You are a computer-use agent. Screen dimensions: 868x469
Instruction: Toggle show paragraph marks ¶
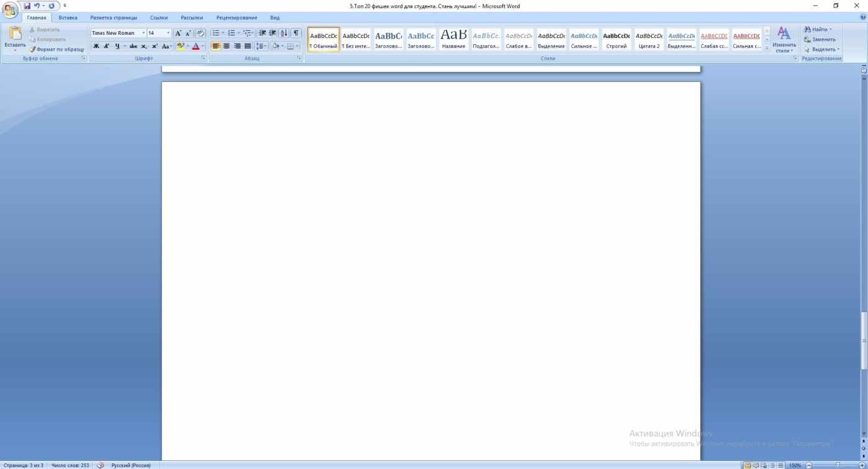(296, 33)
